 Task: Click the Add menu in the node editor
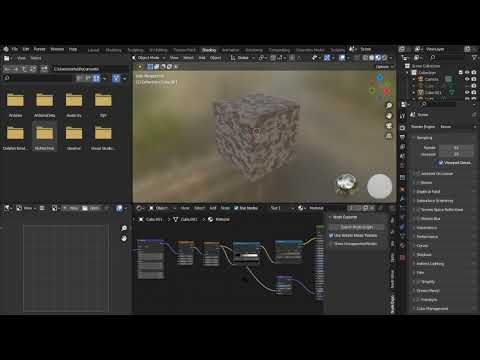213,208
